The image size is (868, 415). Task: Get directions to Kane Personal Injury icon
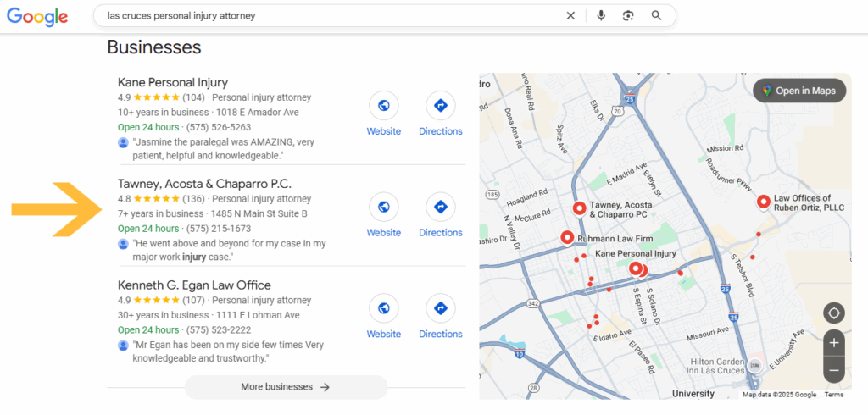441,106
